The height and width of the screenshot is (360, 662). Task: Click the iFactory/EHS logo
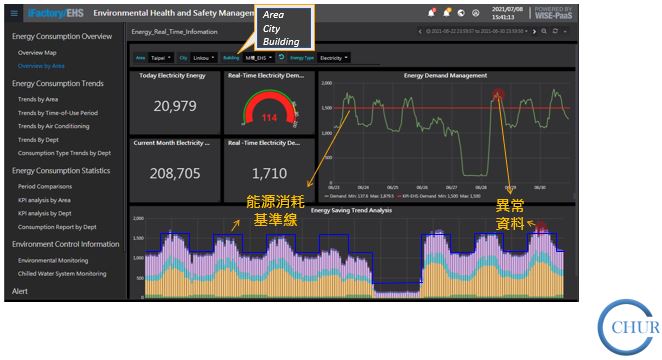(x=56, y=13)
